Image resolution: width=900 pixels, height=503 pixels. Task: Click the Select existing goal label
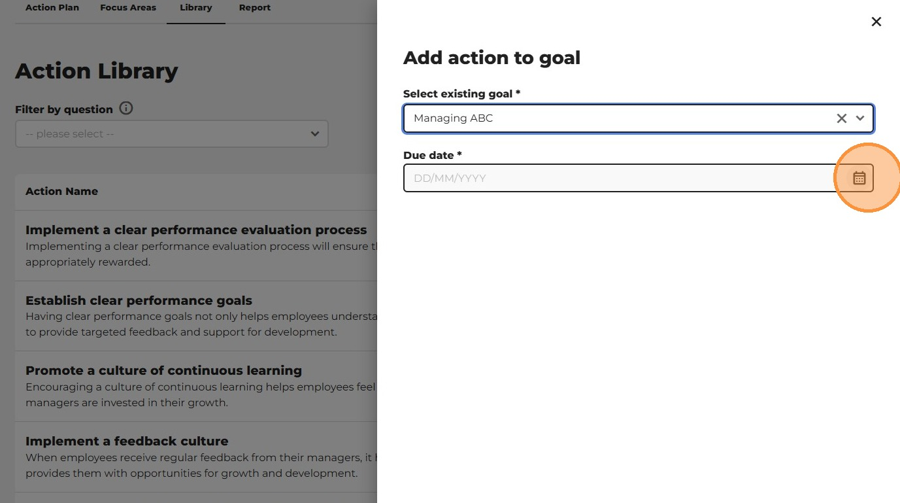(x=461, y=94)
